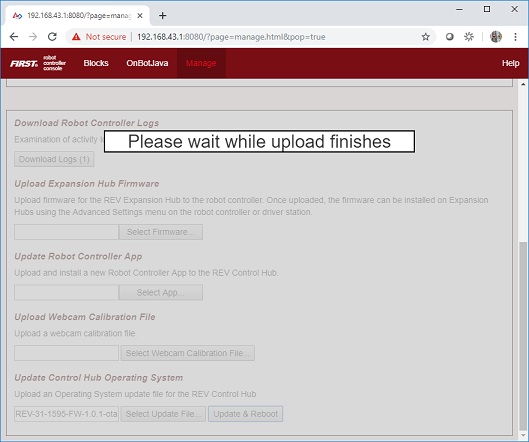Click the scrollbar up arrow
This screenshot has height=442, width=529.
click(x=523, y=84)
